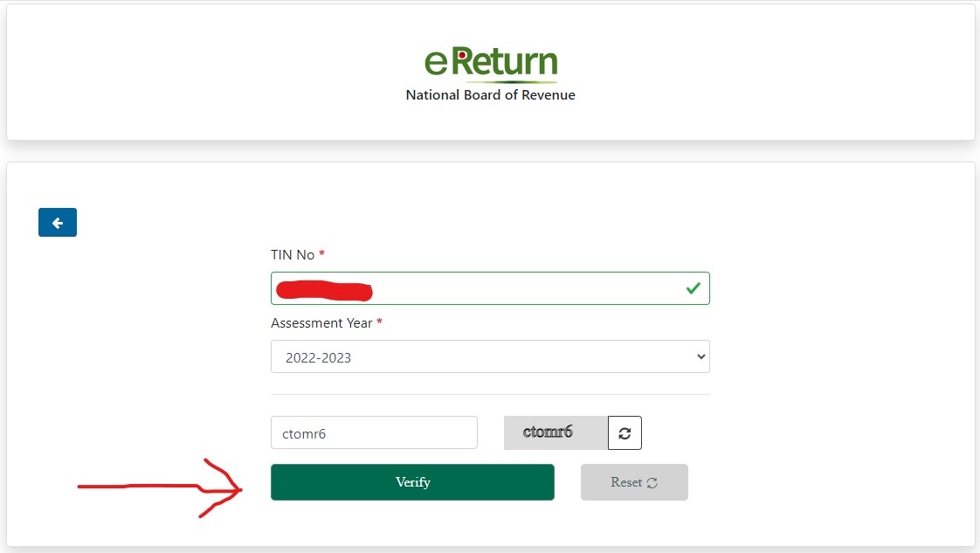The width and height of the screenshot is (980, 553).
Task: Click the green checkmark in the TIN field
Action: [x=693, y=287]
